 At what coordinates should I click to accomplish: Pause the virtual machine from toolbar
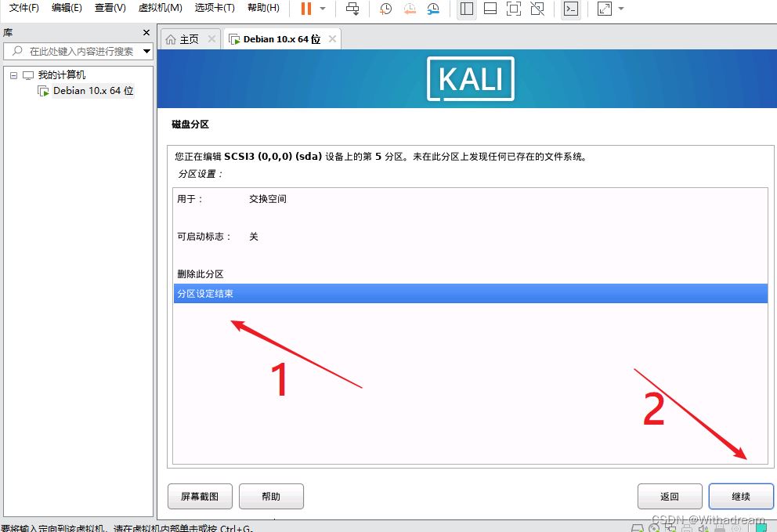(306, 9)
